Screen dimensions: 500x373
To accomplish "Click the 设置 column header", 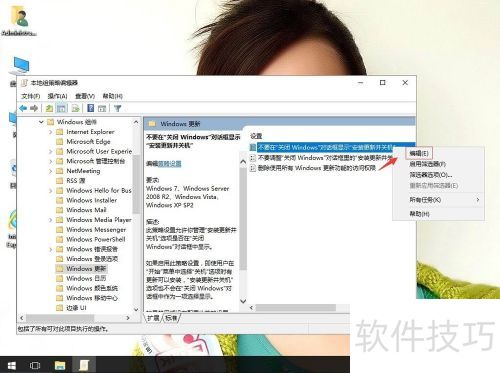I will click(x=257, y=136).
